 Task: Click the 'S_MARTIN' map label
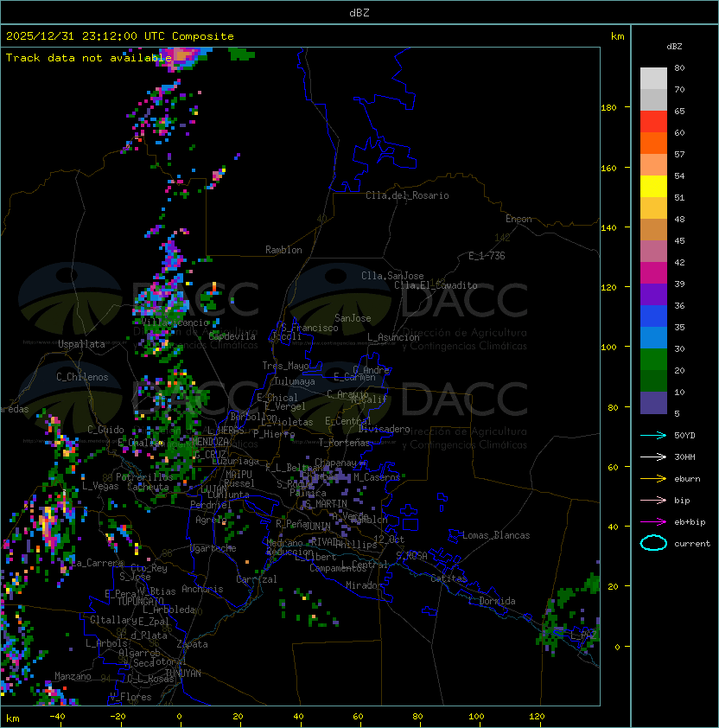(x=327, y=504)
